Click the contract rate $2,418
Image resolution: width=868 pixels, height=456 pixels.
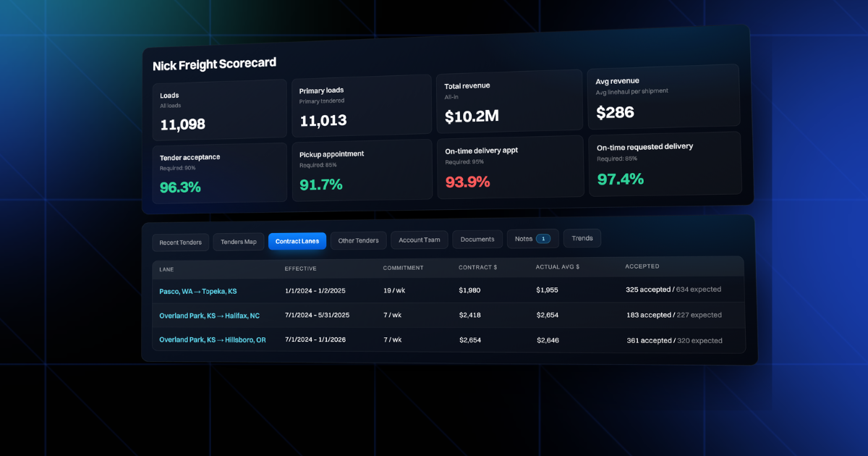tap(469, 315)
